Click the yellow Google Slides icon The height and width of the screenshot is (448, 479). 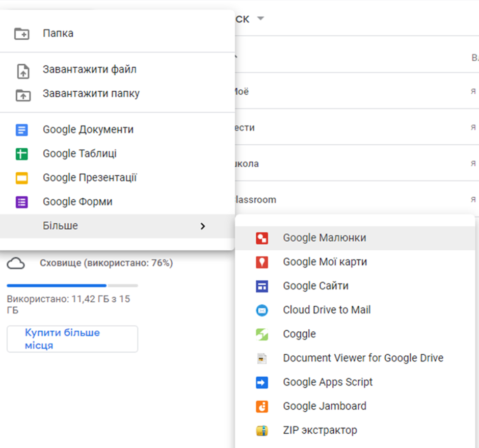(22, 178)
